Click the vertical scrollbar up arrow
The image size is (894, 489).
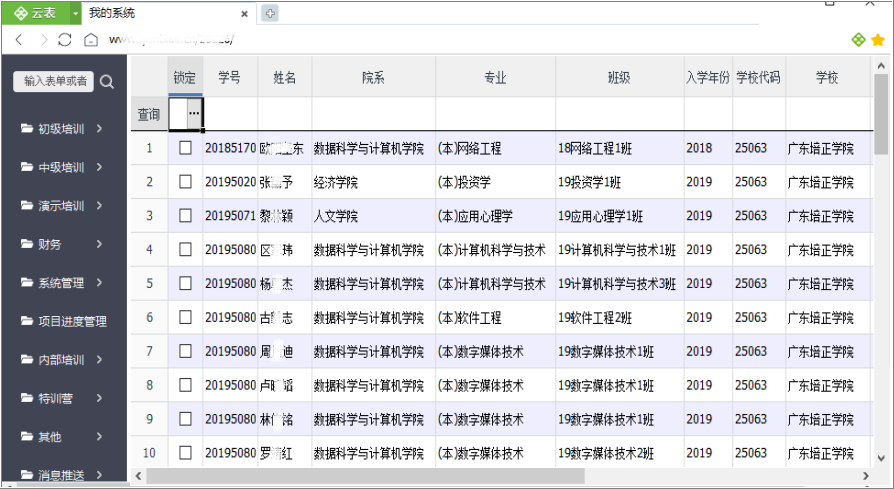tap(881, 66)
